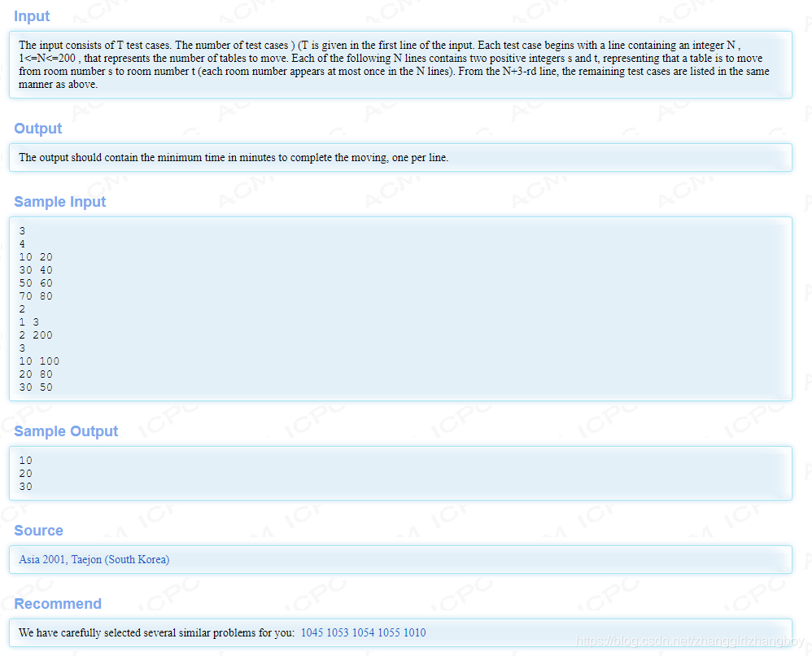The height and width of the screenshot is (656, 812).
Task: Click the '1<=N<=200' constraint text
Action: coord(47,58)
